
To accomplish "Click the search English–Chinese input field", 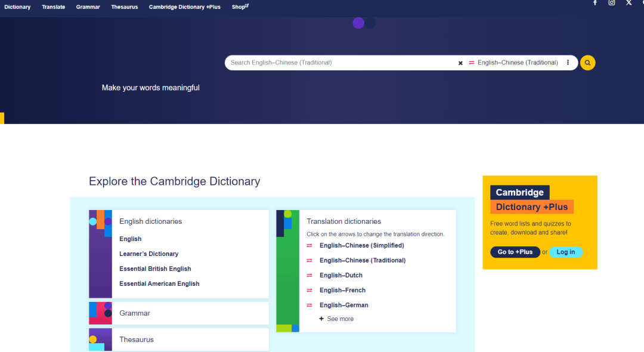I will (x=341, y=63).
